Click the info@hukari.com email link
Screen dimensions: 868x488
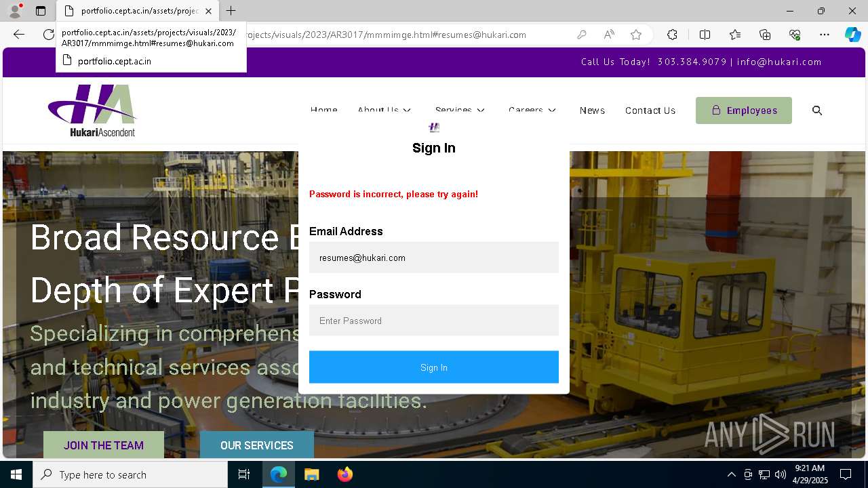[779, 62]
